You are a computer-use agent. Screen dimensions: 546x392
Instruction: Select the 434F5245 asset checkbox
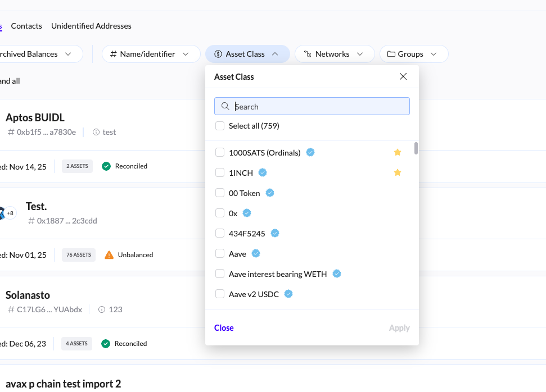coord(220,234)
